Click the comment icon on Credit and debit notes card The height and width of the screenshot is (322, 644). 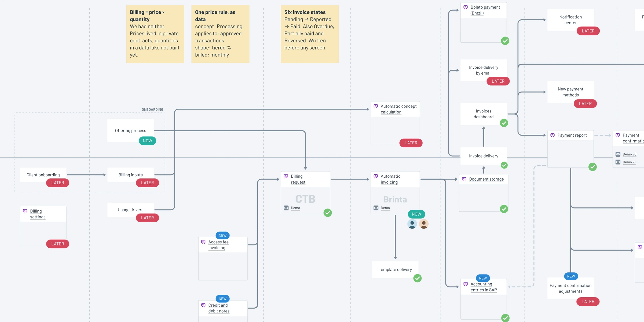(x=203, y=305)
